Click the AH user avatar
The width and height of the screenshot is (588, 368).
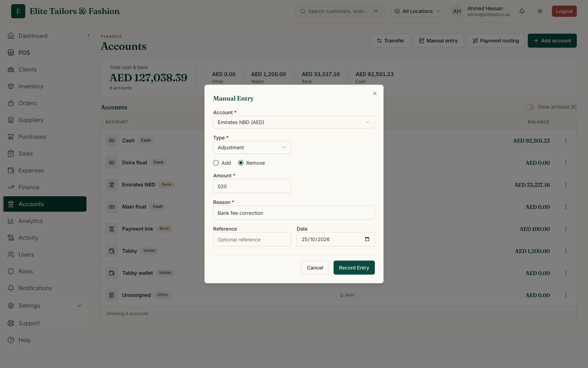(x=457, y=11)
